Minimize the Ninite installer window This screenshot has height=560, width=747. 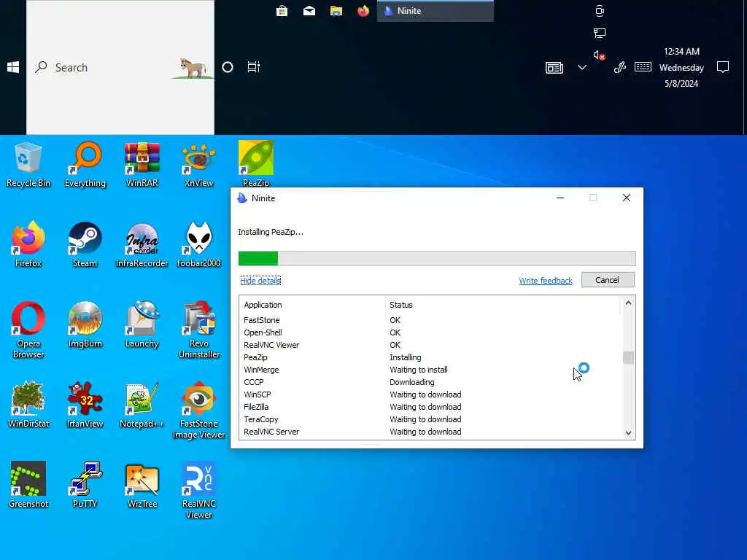point(560,198)
